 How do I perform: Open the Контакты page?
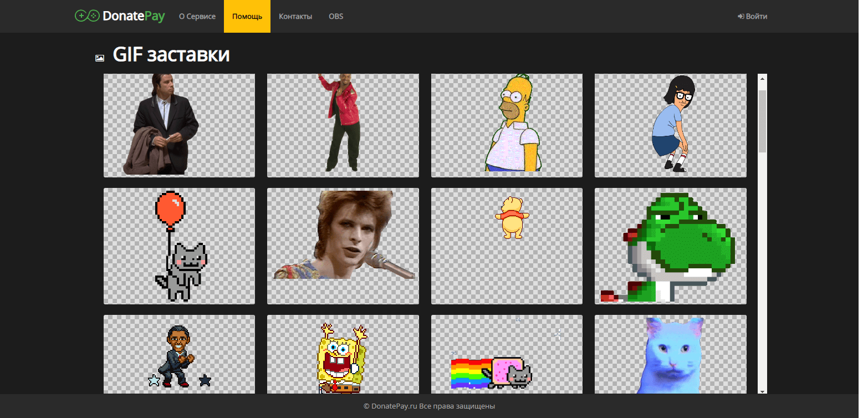point(295,17)
